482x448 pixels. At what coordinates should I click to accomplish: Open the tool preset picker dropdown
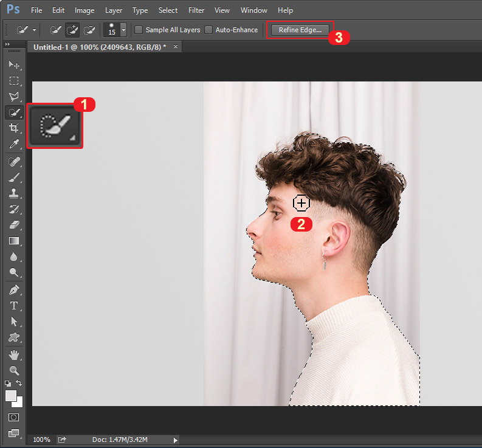click(34, 30)
